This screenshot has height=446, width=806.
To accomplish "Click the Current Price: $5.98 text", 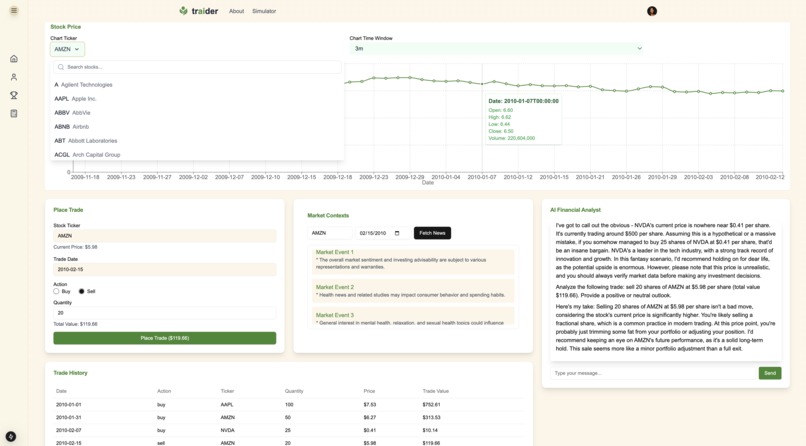I will [x=75, y=247].
